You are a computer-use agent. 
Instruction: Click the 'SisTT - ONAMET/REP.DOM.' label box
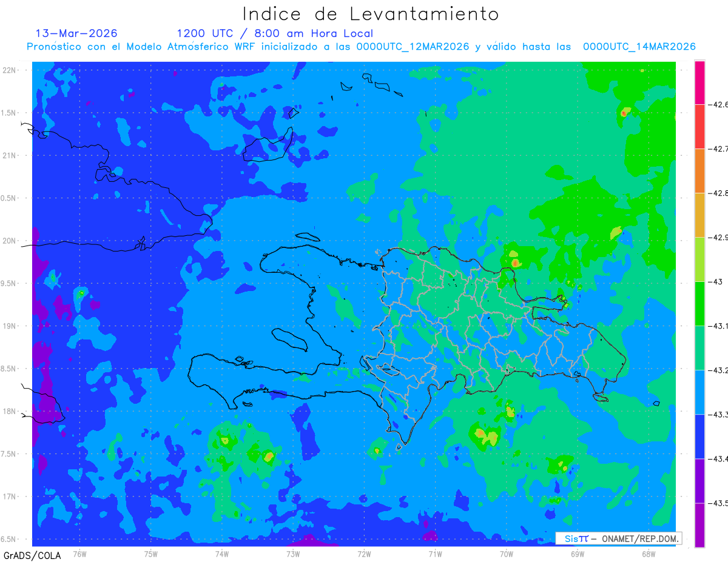(x=618, y=538)
